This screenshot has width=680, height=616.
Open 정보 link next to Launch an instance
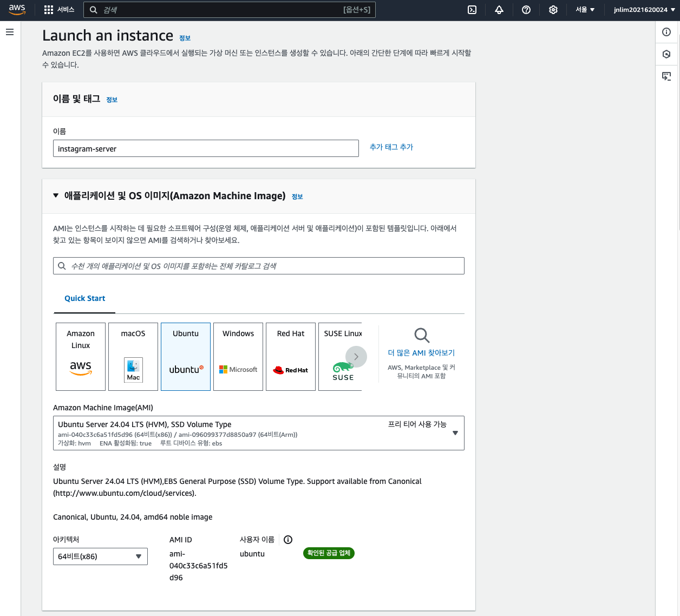(185, 38)
